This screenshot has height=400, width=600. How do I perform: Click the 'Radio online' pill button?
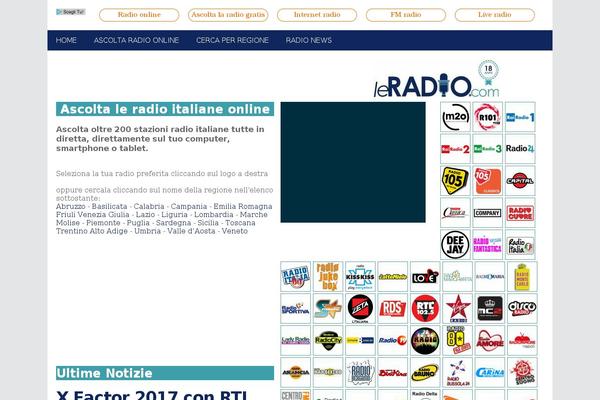coord(139,15)
